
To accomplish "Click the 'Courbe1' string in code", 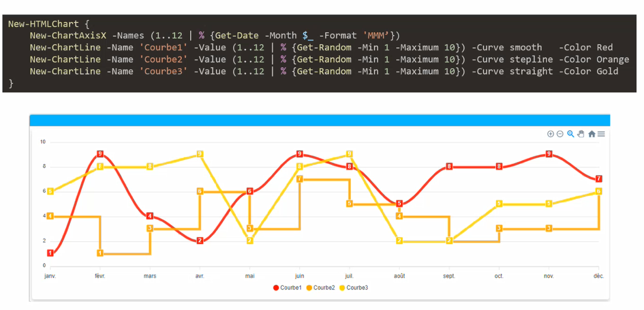I will point(163,47).
